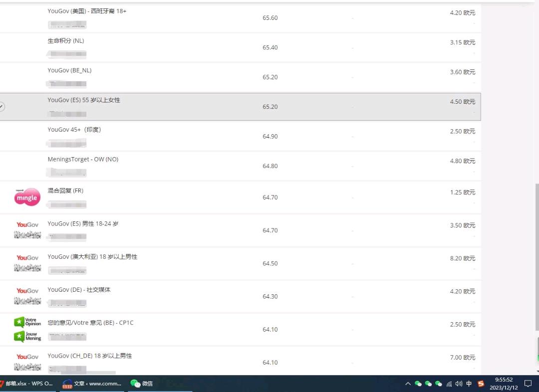Open the volume control in tray
The image size is (539, 392).
tap(459, 384)
